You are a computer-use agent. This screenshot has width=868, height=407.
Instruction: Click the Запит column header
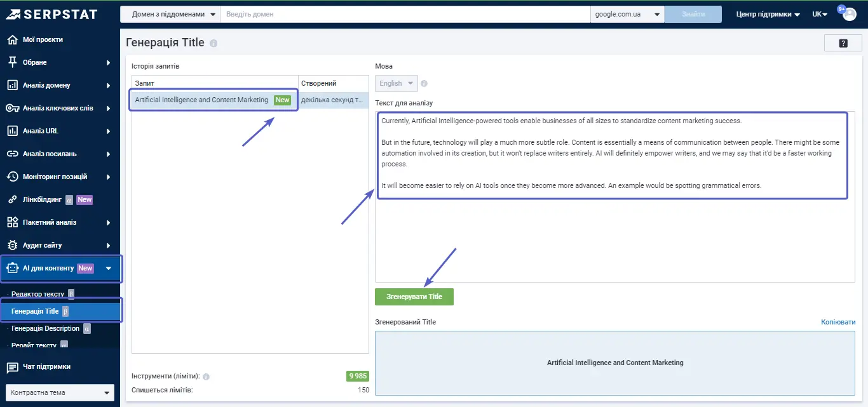pos(215,83)
